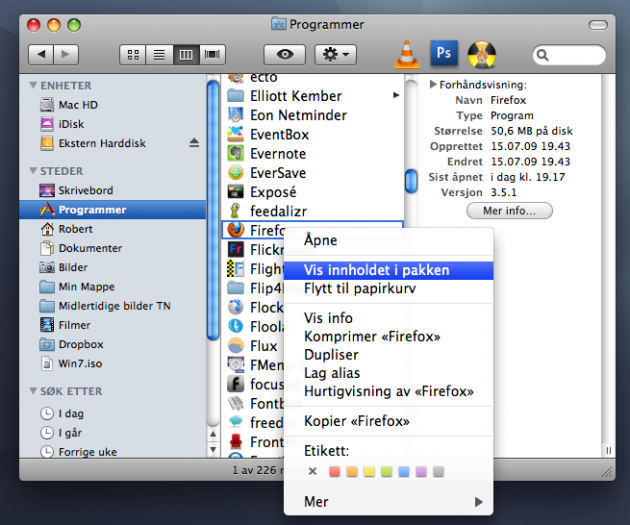
Task: Select Programmer in the sidebar
Action: [x=112, y=210]
